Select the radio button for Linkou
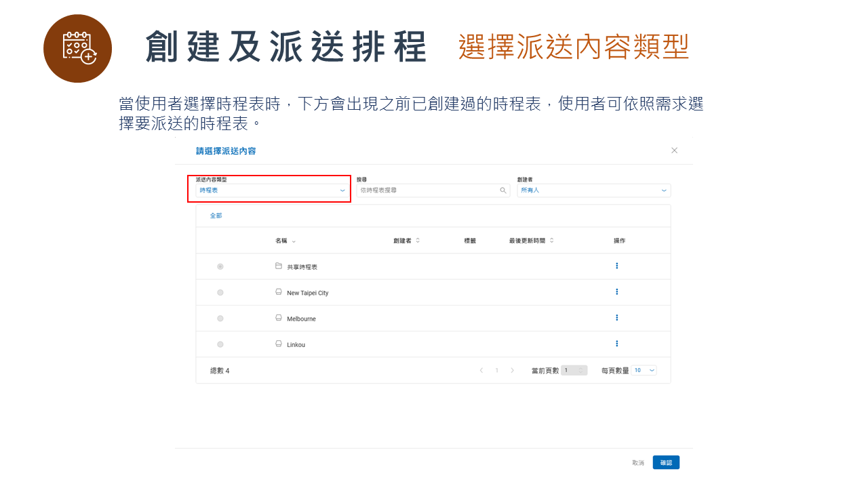The height and width of the screenshot is (488, 868). pos(220,343)
